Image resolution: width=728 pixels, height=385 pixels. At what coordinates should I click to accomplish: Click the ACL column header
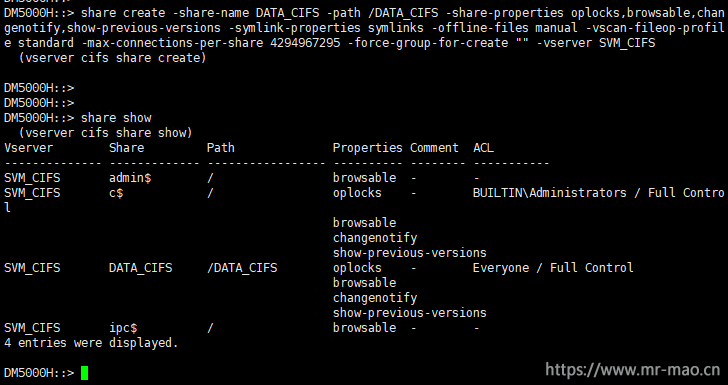pyautogui.click(x=483, y=148)
